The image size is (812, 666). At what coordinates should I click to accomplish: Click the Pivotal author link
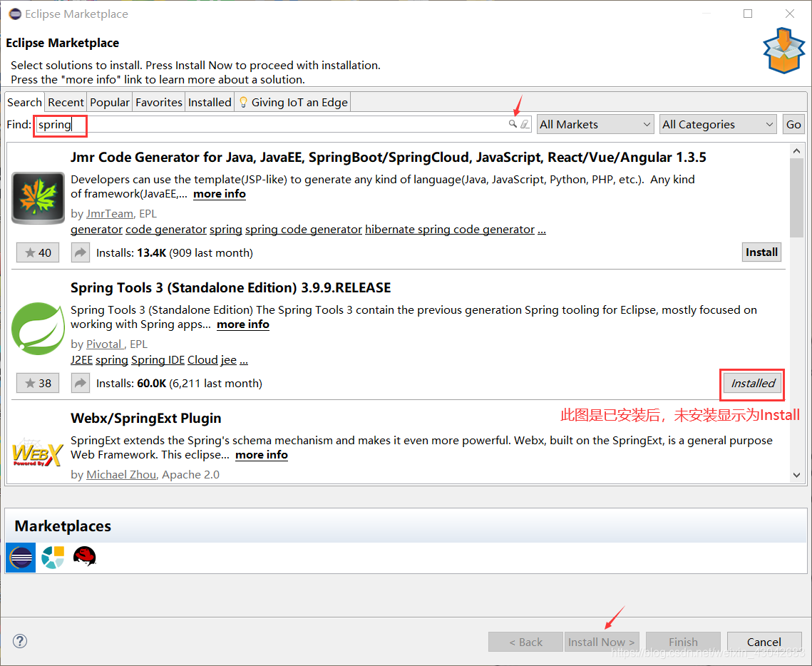pyautogui.click(x=104, y=344)
